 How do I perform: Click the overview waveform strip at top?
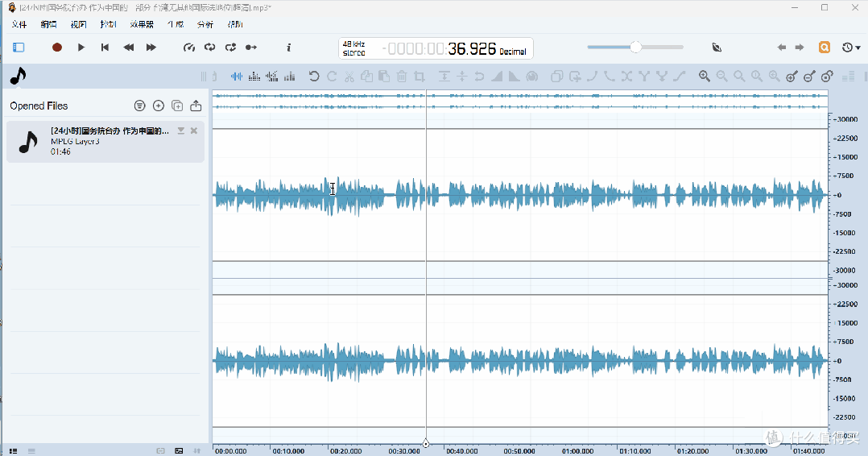[520, 102]
